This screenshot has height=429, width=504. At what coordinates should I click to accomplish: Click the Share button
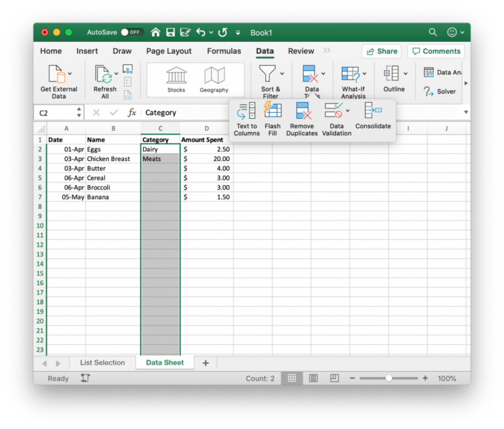pyautogui.click(x=382, y=51)
